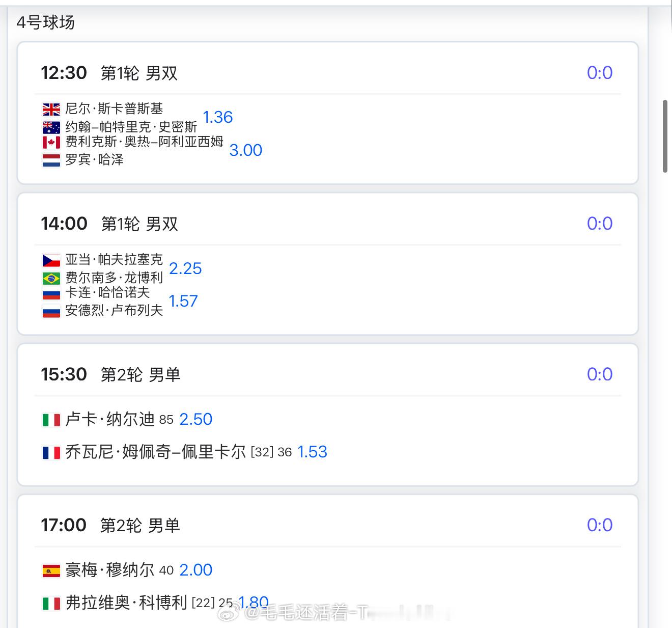
Task: Pick the 1.53 odds for 姆佩奇-佩里卡尔
Action: (x=312, y=452)
